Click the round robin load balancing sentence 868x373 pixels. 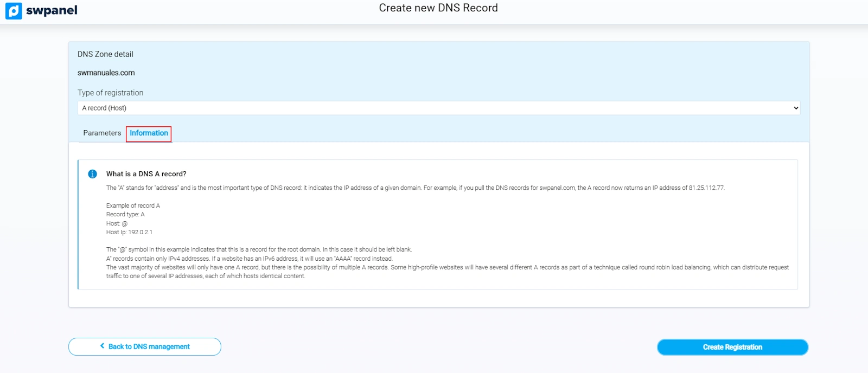pos(447,267)
